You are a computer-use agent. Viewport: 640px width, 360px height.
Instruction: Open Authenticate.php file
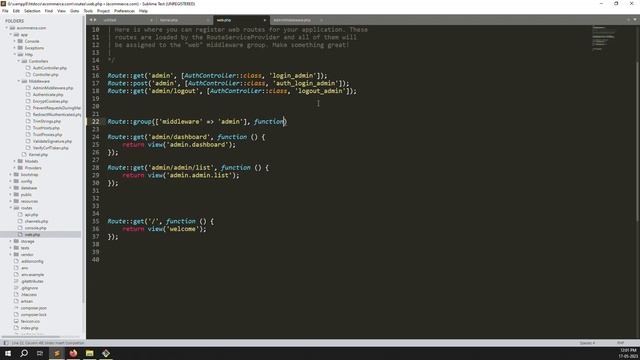[x=48, y=95]
